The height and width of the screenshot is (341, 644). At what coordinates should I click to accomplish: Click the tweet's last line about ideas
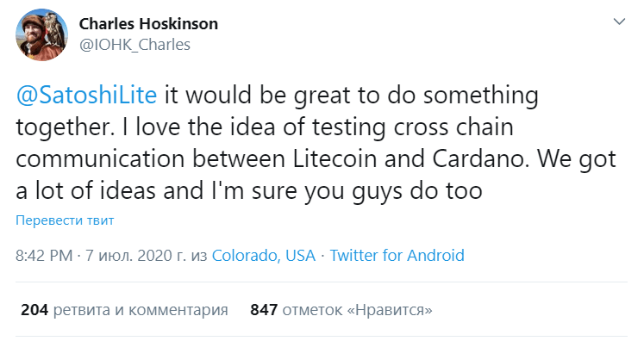coord(249,191)
